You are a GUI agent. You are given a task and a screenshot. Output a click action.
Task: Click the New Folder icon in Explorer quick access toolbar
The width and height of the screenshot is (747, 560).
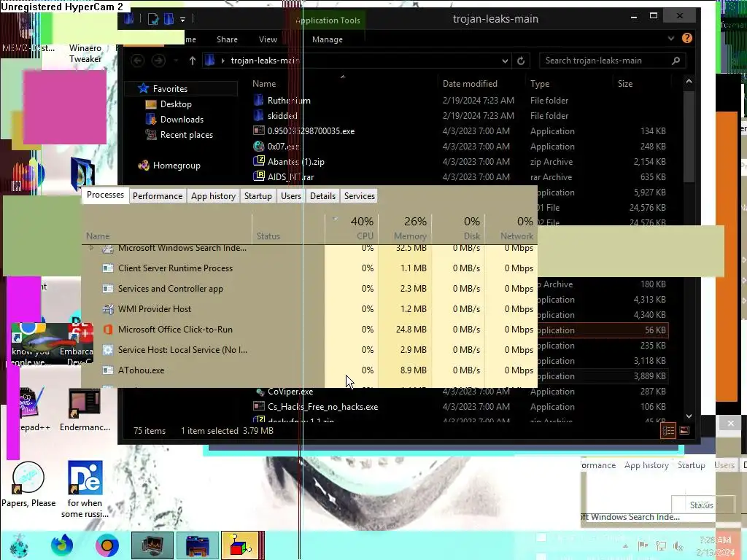[169, 19]
